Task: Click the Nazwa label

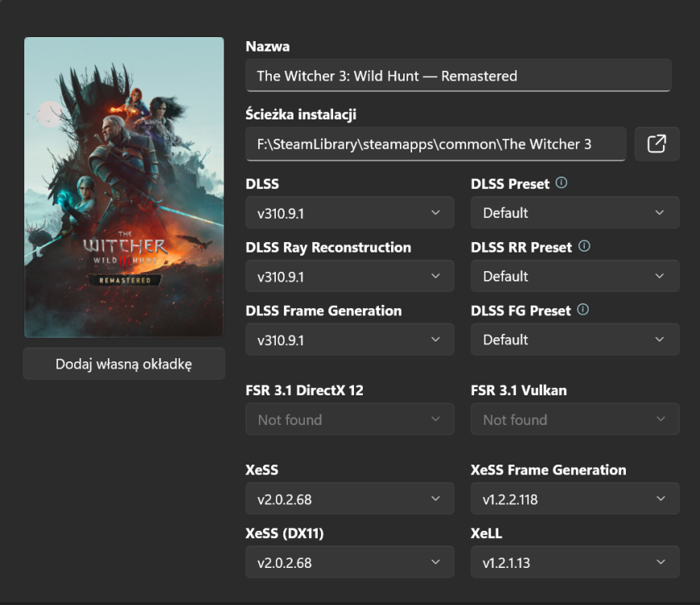Action: pyautogui.click(x=268, y=47)
